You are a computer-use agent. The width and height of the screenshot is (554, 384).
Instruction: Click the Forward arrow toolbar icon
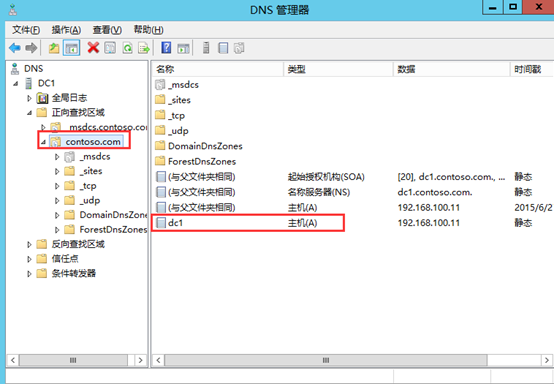pos(31,48)
